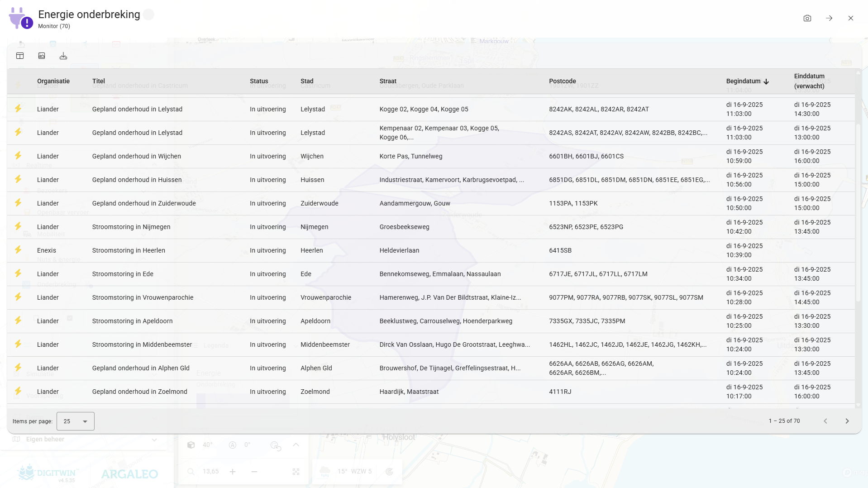Toggle map fullscreen icon
This screenshot has width=868, height=488.
pos(296,472)
